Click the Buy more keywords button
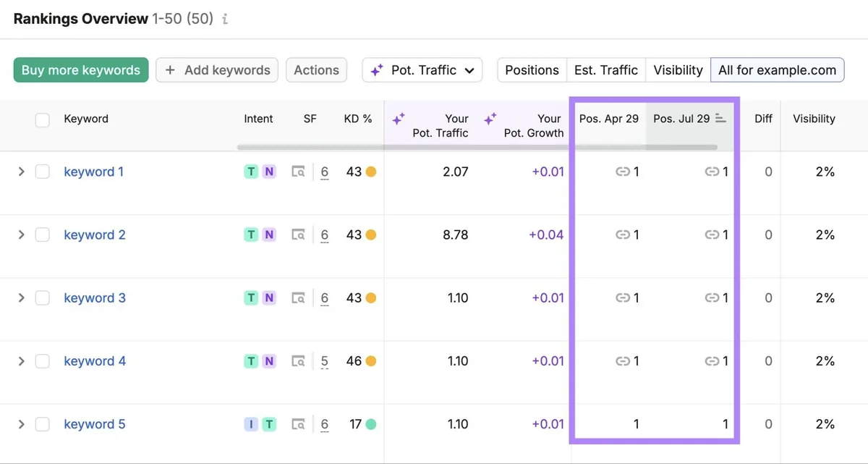Image resolution: width=868 pixels, height=464 pixels. 81,70
